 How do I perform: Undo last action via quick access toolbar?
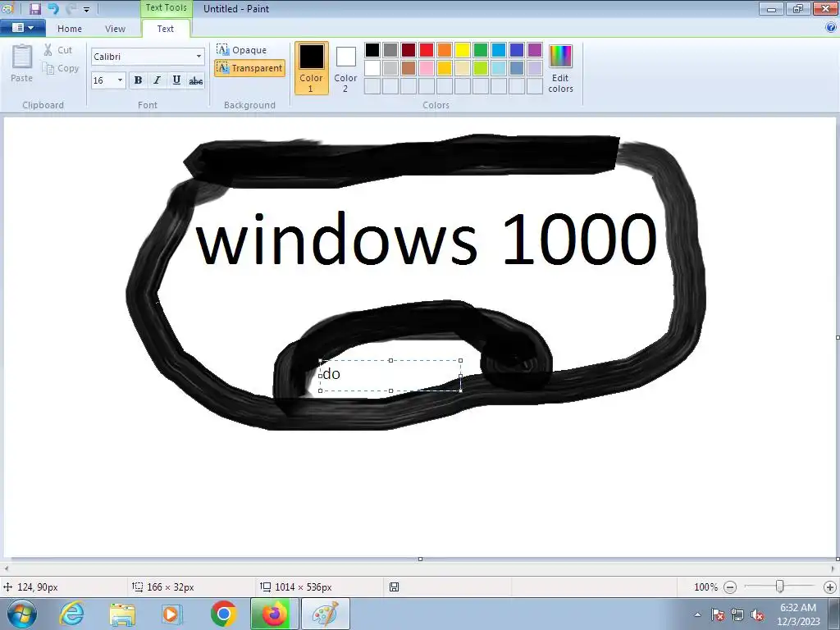click(53, 8)
